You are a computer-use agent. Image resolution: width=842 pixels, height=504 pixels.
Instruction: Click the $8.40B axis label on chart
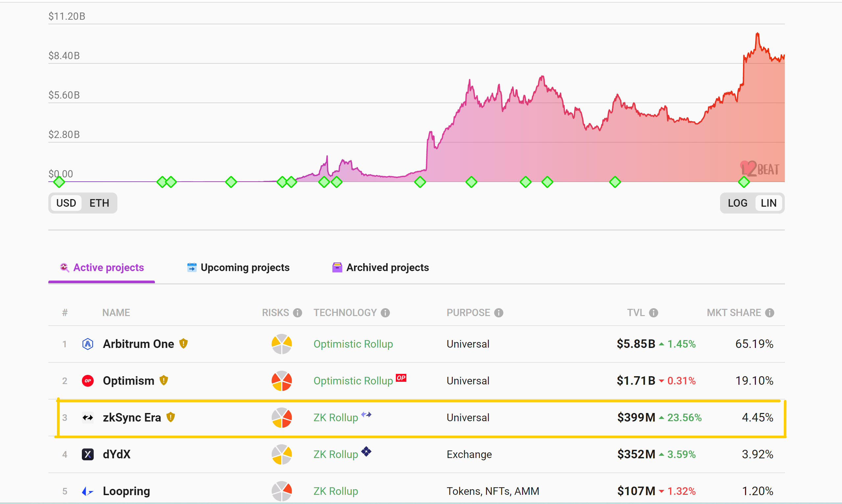click(x=64, y=56)
